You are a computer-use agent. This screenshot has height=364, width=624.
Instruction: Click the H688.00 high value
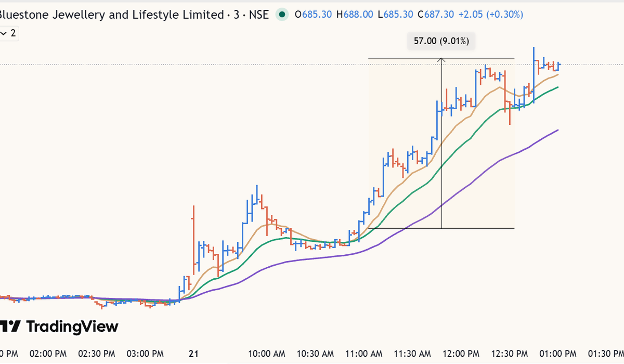pos(355,15)
